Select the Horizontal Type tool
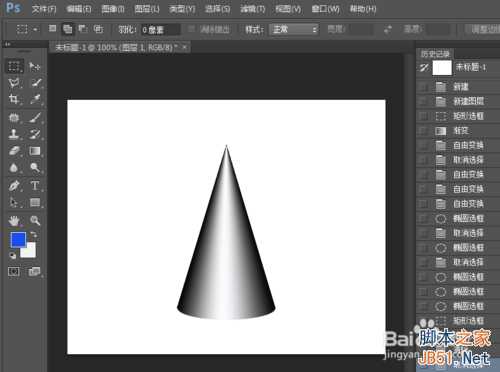 click(x=35, y=185)
